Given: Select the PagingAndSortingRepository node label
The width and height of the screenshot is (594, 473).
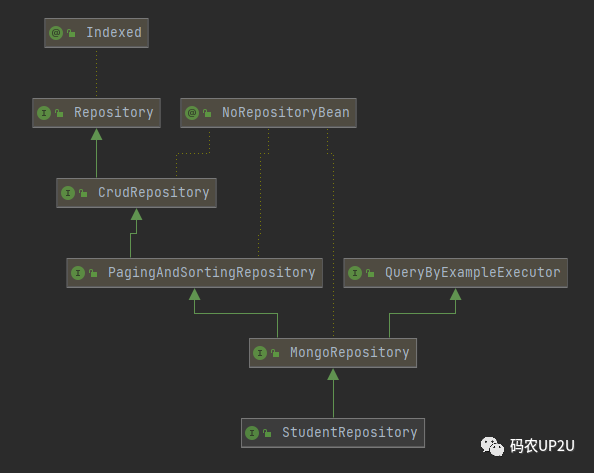Looking at the screenshot, I should coord(211,273).
